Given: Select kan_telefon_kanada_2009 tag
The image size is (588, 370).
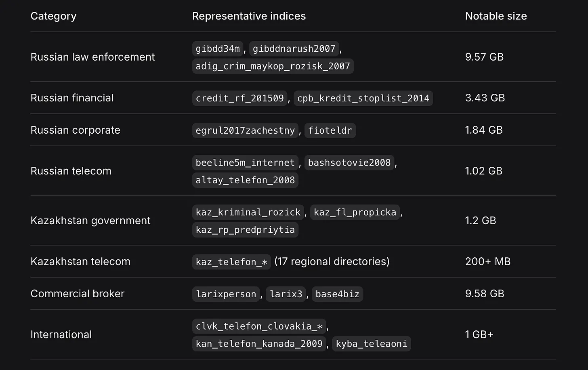Looking at the screenshot, I should (259, 344).
